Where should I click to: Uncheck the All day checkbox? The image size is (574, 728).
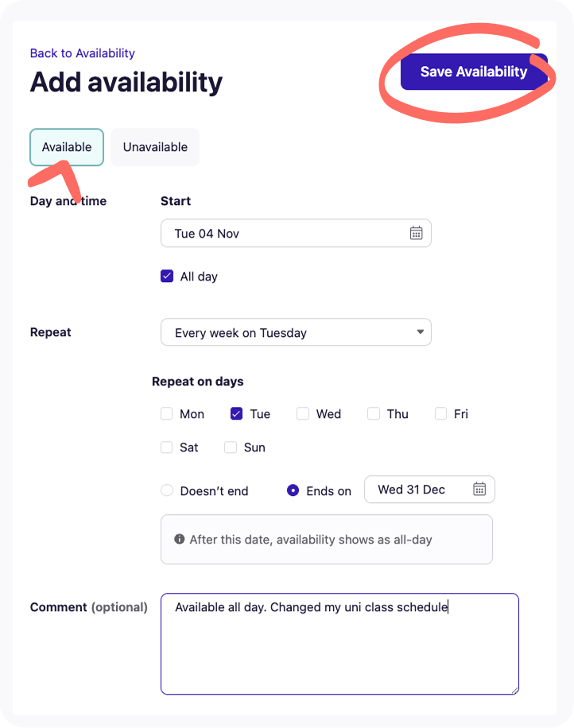(x=167, y=277)
